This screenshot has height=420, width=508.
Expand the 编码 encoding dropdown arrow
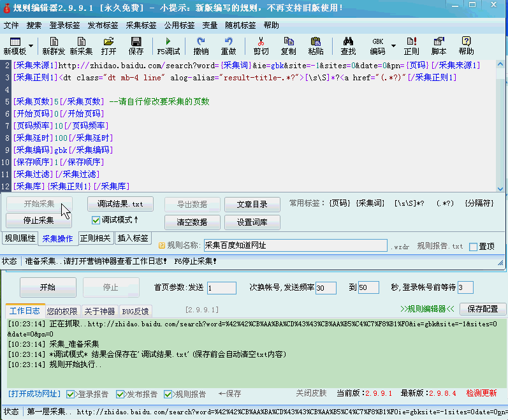[x=394, y=46]
